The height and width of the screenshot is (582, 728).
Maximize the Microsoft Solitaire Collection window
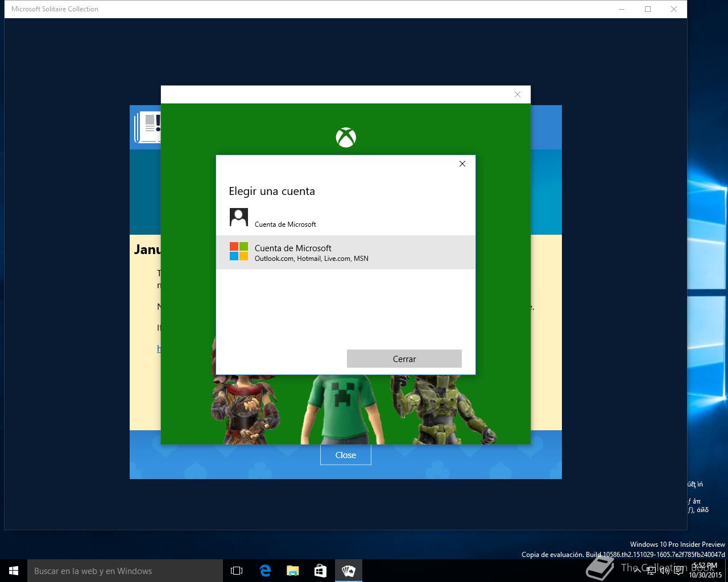648,9
